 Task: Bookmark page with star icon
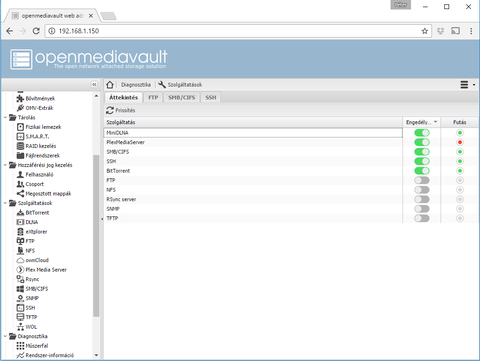(x=425, y=31)
